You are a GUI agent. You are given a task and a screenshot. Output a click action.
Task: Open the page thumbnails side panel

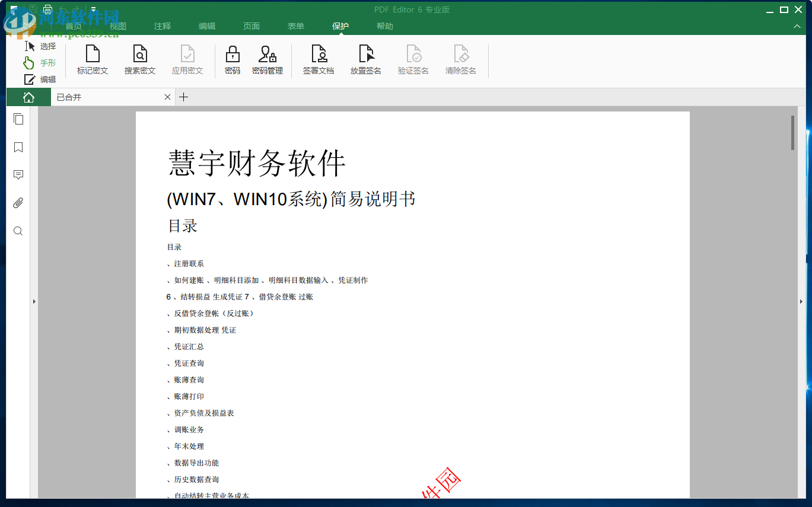pyautogui.click(x=18, y=119)
